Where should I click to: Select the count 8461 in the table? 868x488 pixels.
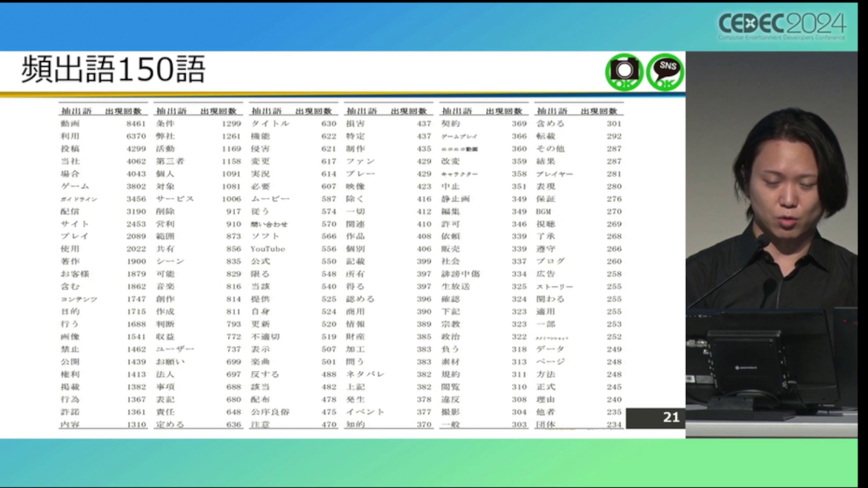[136, 124]
